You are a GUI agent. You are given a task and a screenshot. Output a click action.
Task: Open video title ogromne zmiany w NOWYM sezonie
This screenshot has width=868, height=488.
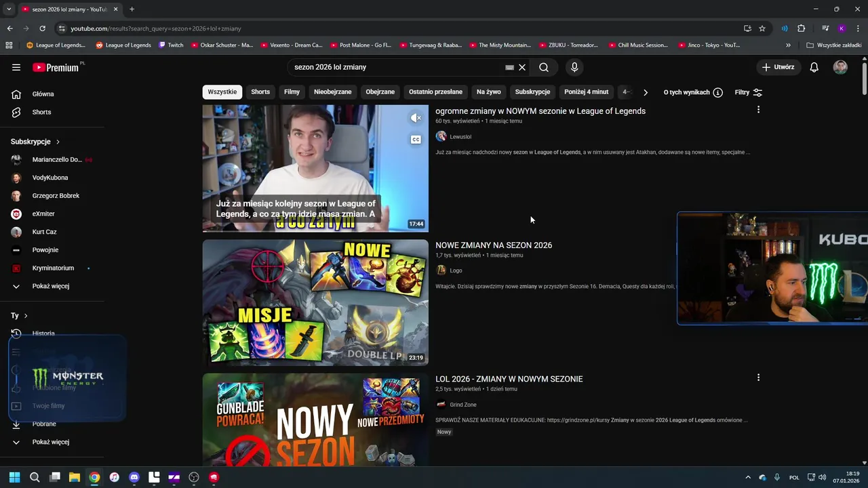[x=540, y=111]
